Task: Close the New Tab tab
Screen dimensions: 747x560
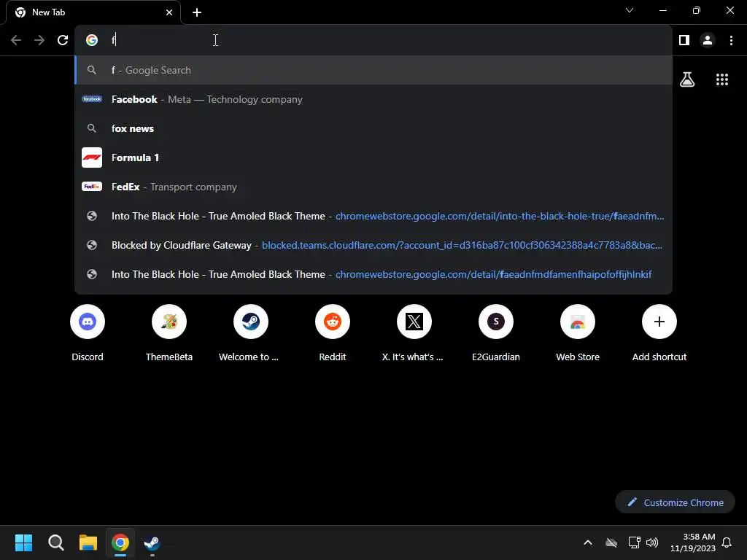Action: (x=169, y=12)
